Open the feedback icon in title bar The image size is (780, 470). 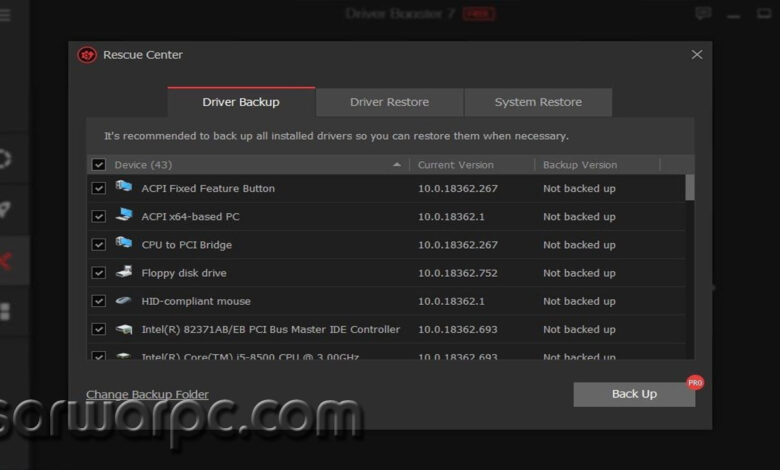point(703,13)
